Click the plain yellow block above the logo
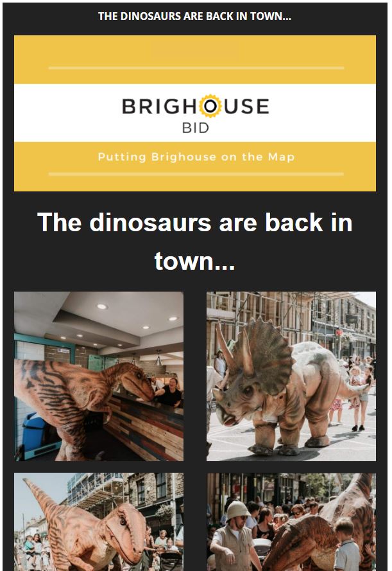 (195, 50)
